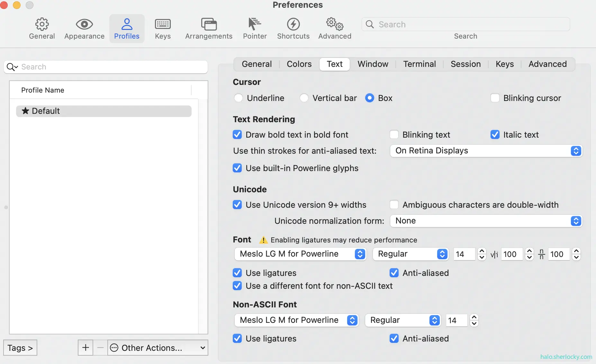Select the Vertical bar cursor style
The height and width of the screenshot is (364, 596).
(x=304, y=98)
